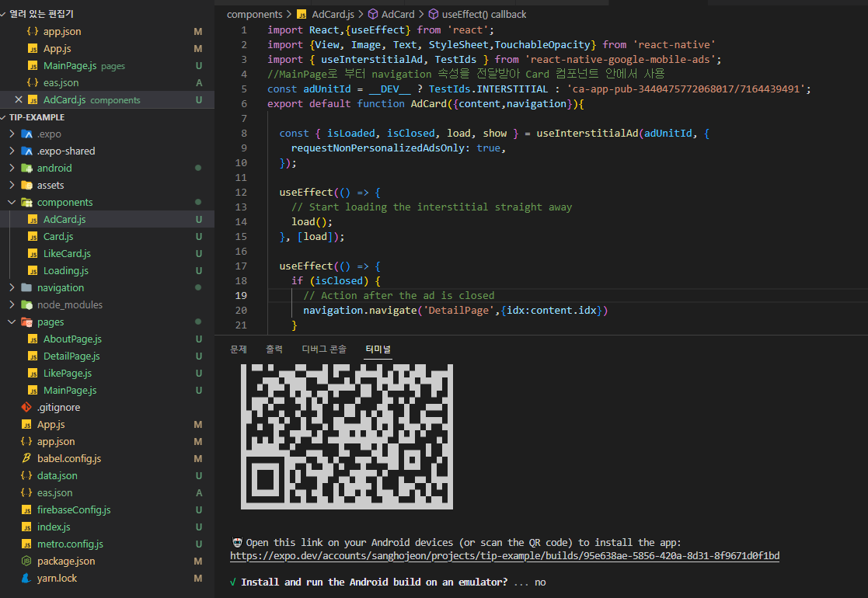The height and width of the screenshot is (598, 868).
Task: Click the pages folder icon
Action: coord(26,322)
